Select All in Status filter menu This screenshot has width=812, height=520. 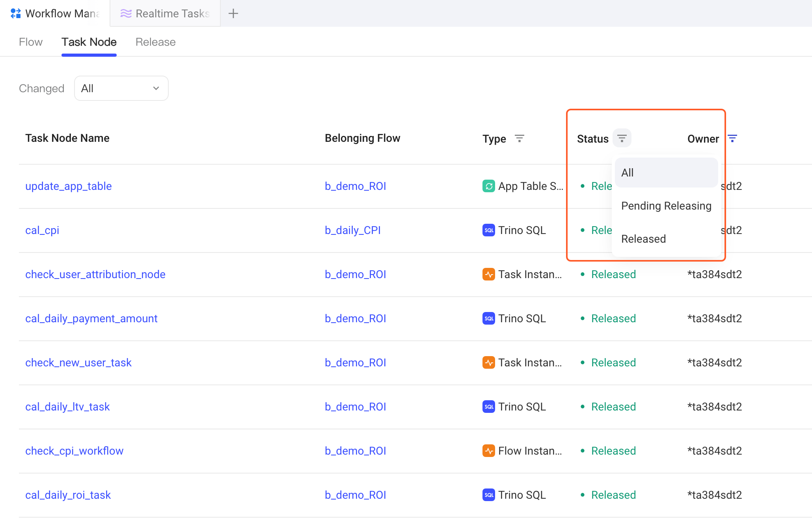(x=666, y=173)
